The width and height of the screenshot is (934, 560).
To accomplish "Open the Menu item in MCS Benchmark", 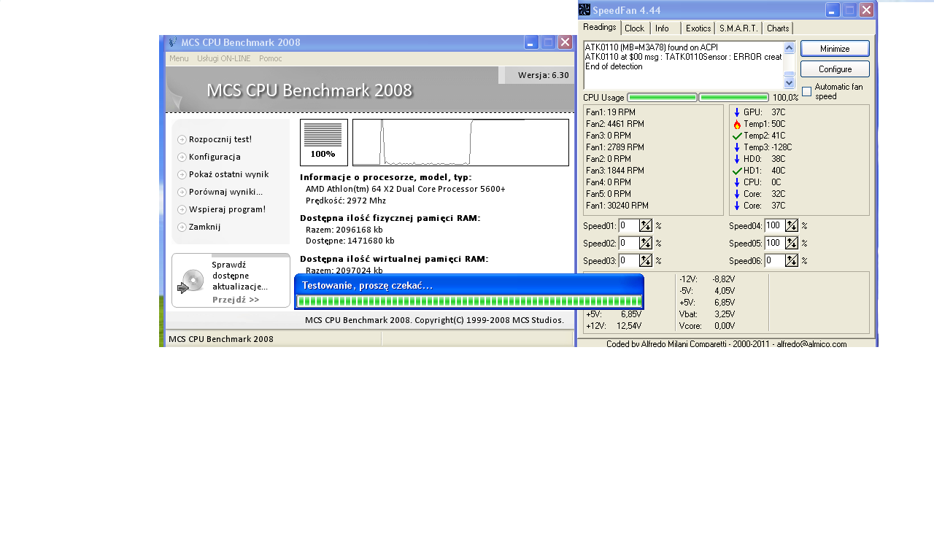I will 179,58.
